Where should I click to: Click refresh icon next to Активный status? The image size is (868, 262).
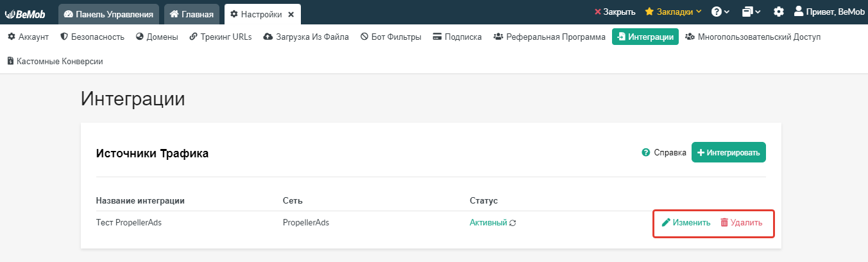coord(513,223)
